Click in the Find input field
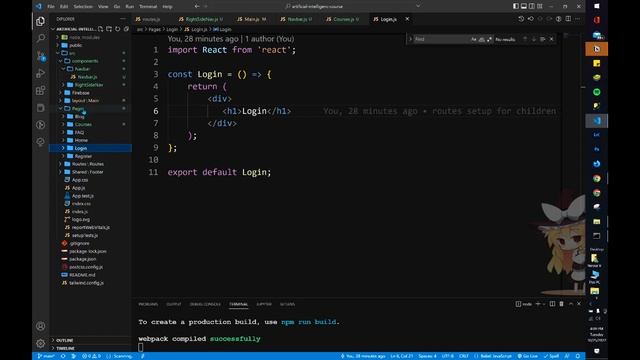The image size is (640, 360). pyautogui.click(x=441, y=39)
